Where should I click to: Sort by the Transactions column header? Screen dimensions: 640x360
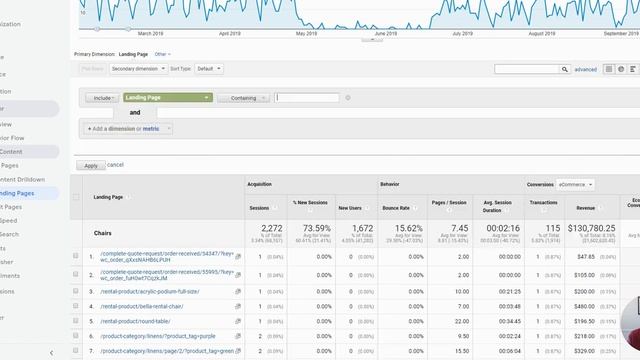543,203
